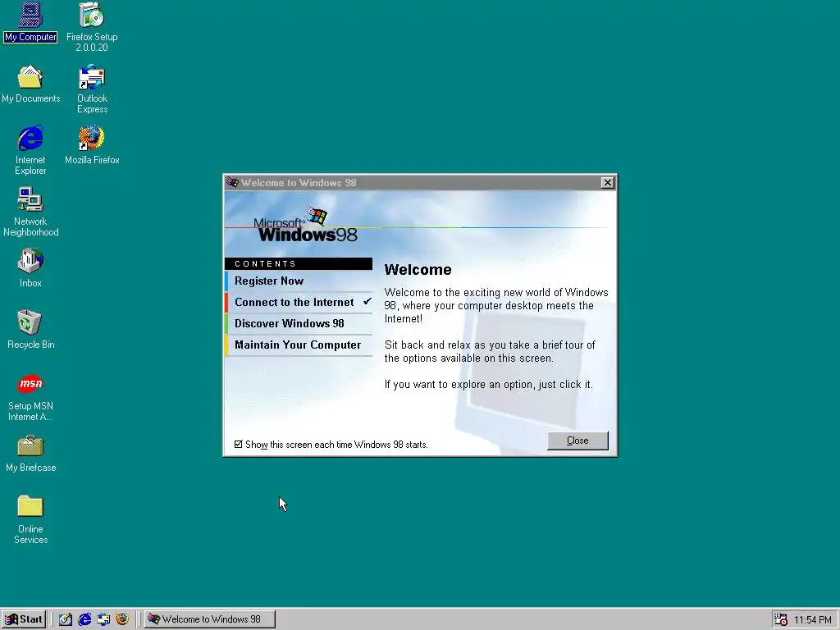Click the Welcome window title bar icon
This screenshot has width=840, height=630.
(x=232, y=182)
